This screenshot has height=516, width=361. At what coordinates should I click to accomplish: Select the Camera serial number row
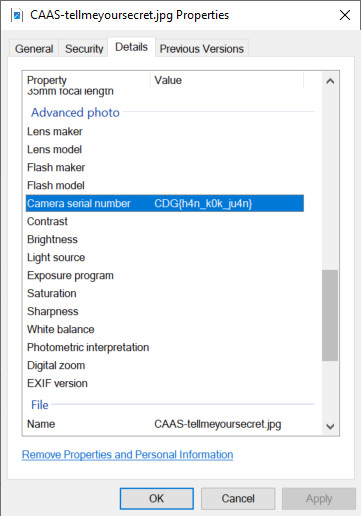pos(165,203)
